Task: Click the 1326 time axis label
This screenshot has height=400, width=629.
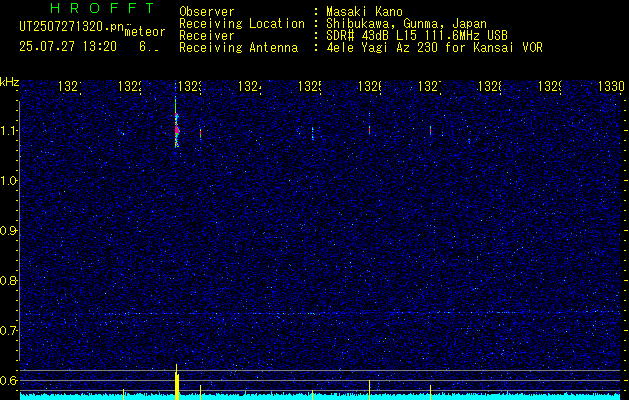Action: [x=370, y=86]
